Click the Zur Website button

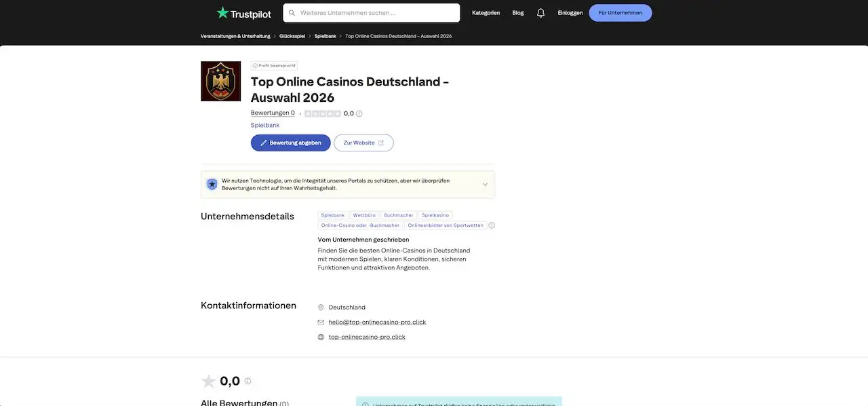363,143
